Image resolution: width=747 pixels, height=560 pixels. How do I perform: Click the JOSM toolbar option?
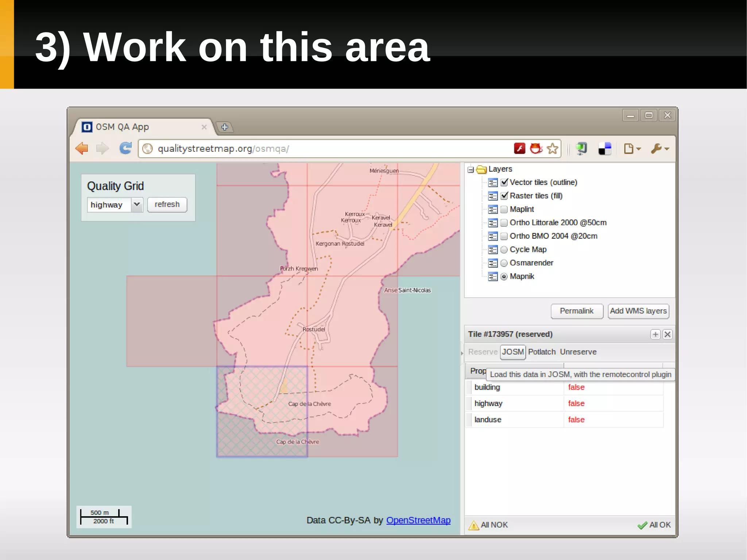(x=512, y=352)
